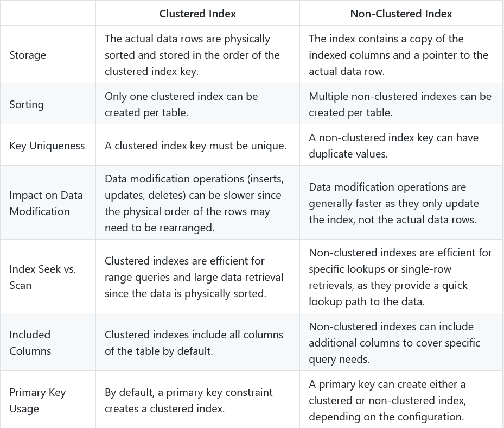Select the Primary Key Usage label
The height and width of the screenshot is (428, 504).
37,400
